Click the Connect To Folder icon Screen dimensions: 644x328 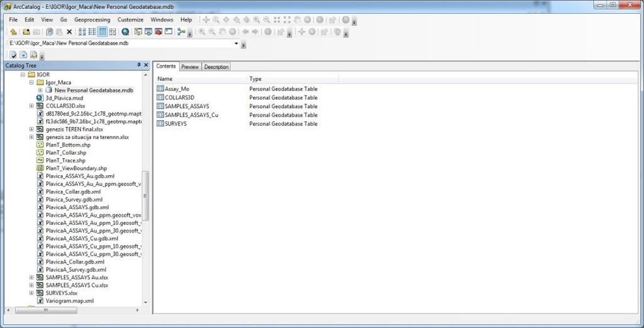(x=26, y=31)
